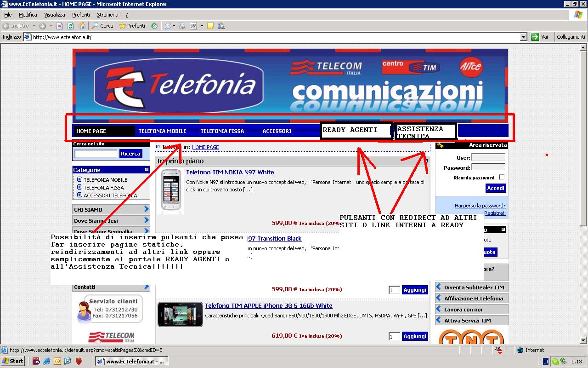Click the site search text field
Screen dimensions: 588x368
[96, 154]
